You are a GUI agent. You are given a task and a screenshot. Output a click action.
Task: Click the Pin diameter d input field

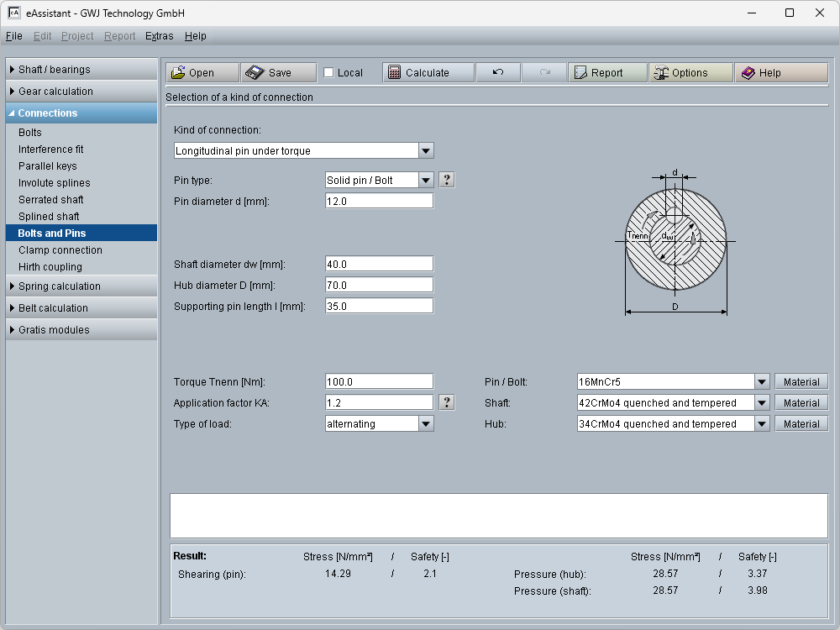coord(379,201)
